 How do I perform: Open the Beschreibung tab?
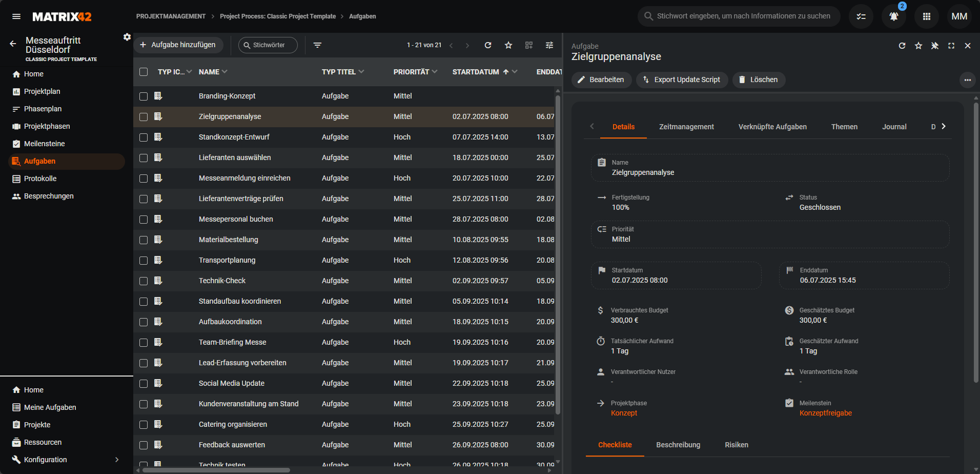pos(678,445)
